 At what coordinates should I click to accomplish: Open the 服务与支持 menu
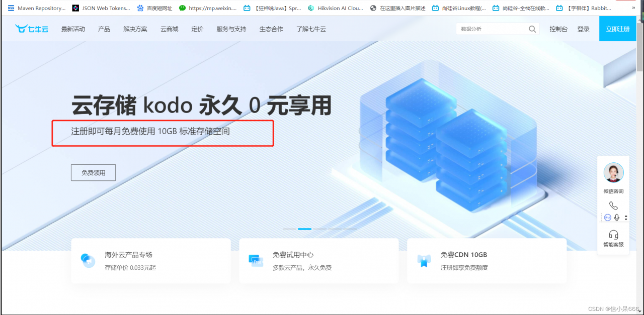pos(231,29)
